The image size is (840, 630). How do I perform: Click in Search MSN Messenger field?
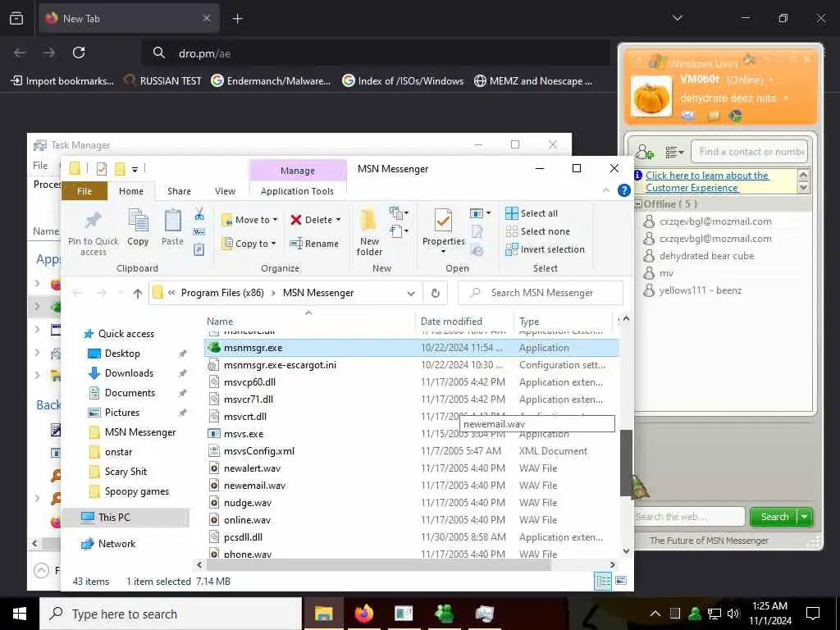point(541,293)
